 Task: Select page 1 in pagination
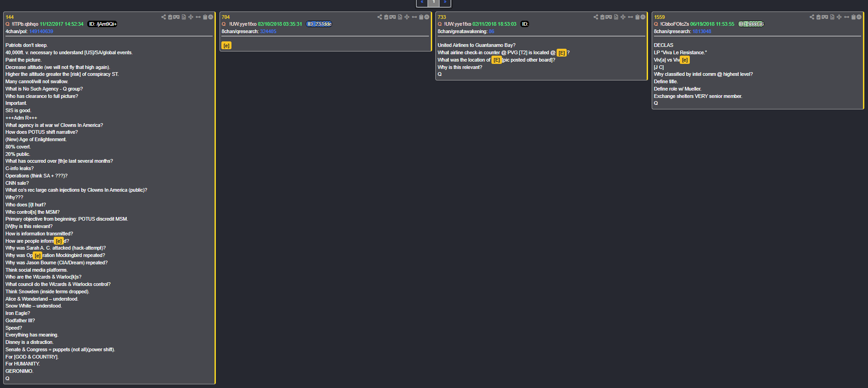click(434, 2)
